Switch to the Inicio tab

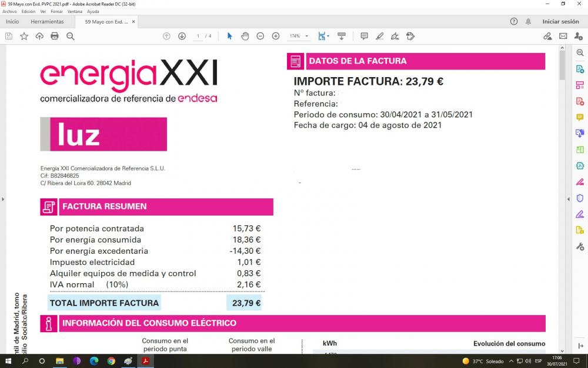(x=12, y=21)
